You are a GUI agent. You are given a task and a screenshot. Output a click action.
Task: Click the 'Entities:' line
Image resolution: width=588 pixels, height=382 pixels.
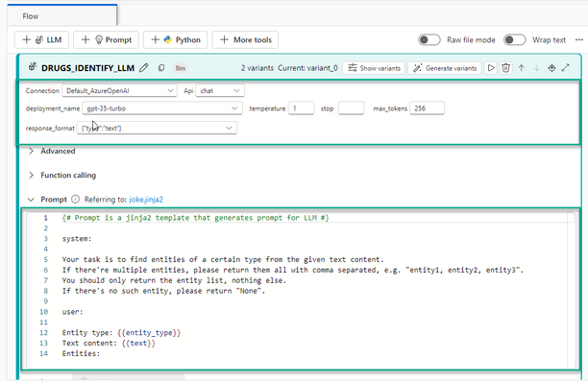(x=81, y=353)
